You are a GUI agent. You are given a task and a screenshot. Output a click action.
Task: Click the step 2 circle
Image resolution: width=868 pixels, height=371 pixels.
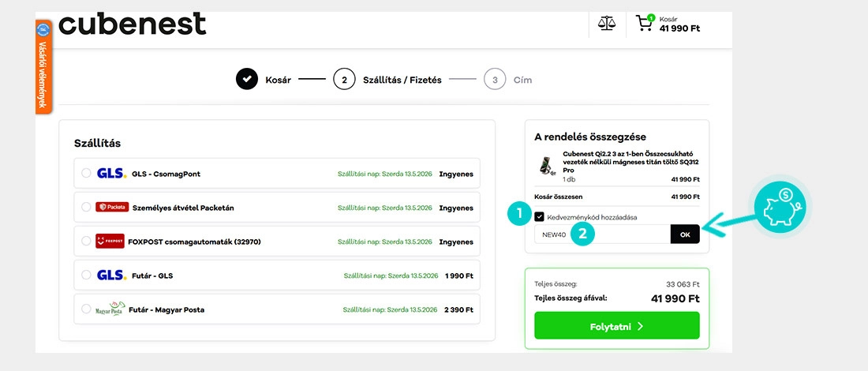pos(344,80)
